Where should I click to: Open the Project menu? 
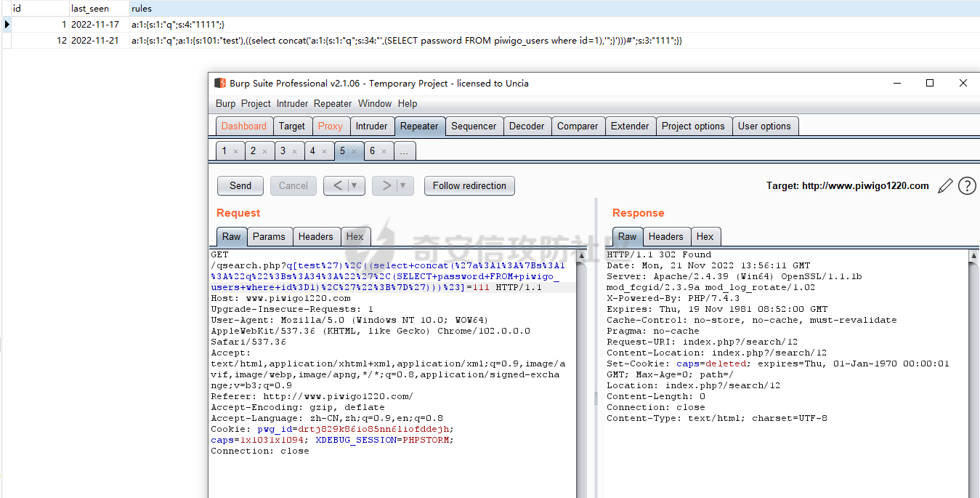click(256, 103)
